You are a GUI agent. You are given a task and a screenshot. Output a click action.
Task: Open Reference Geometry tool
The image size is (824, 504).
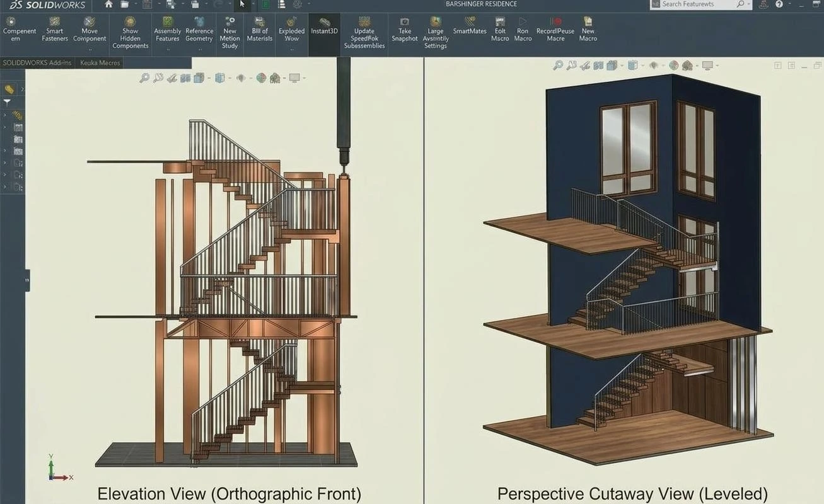(x=199, y=30)
